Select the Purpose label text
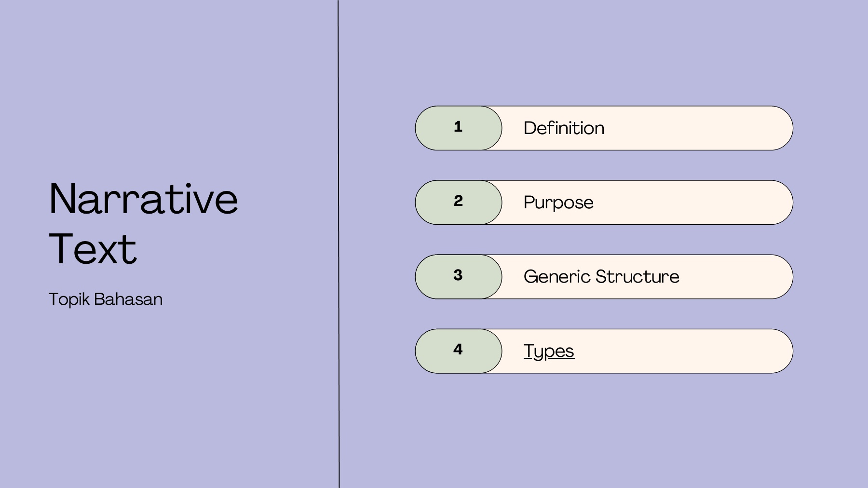This screenshot has height=488, width=868. point(558,203)
